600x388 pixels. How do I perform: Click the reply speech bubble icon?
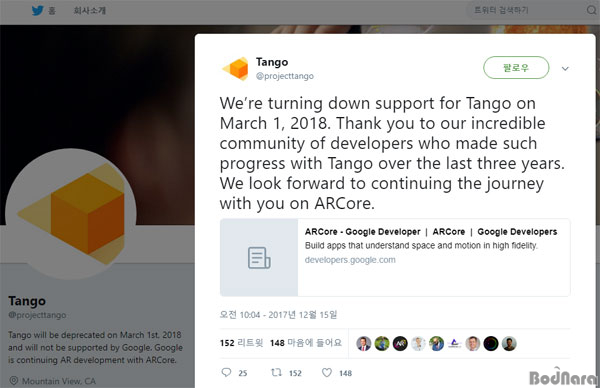click(227, 372)
